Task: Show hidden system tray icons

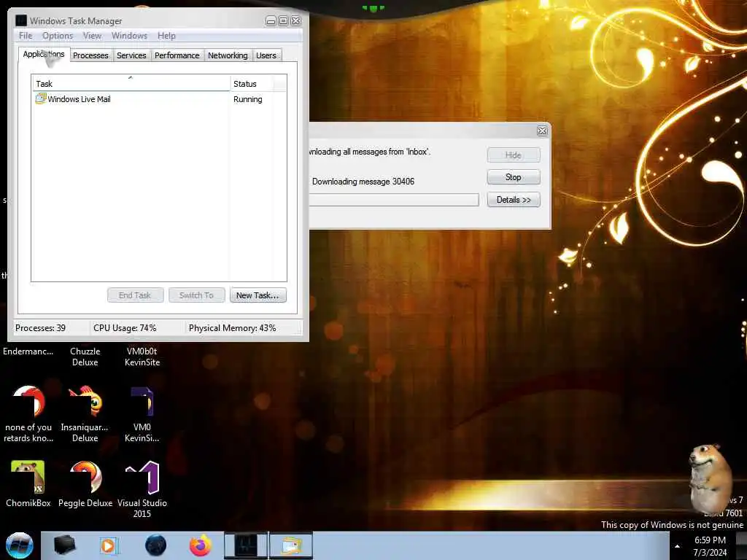Action: point(677,546)
